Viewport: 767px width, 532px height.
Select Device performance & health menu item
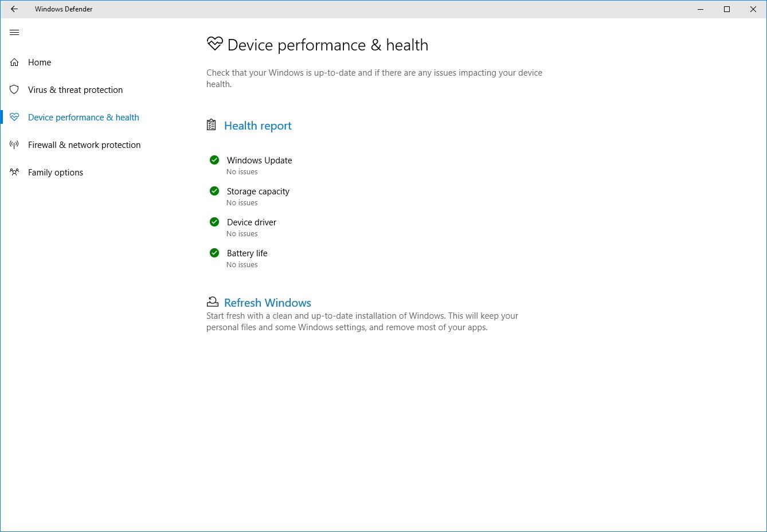pos(84,117)
